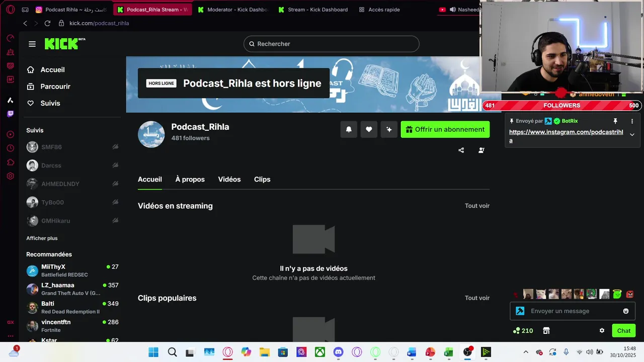Click the Opera GX logo menu
The height and width of the screenshot is (362, 644).
[10, 10]
